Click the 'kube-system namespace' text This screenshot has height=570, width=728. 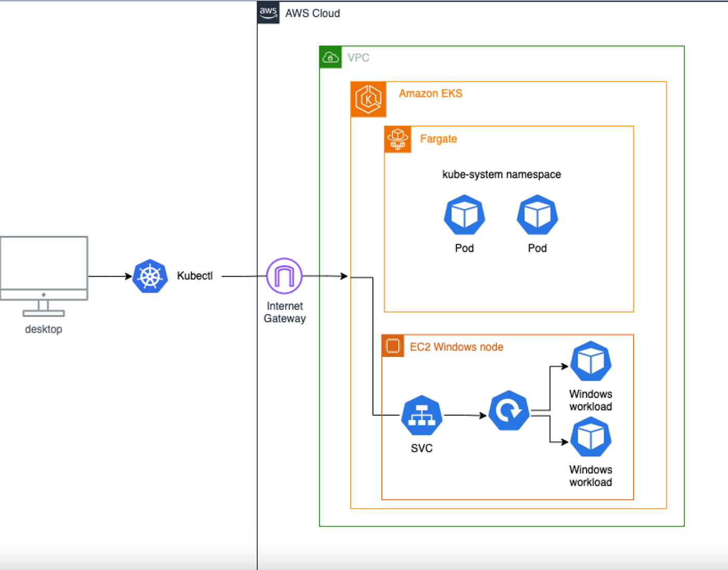(501, 174)
